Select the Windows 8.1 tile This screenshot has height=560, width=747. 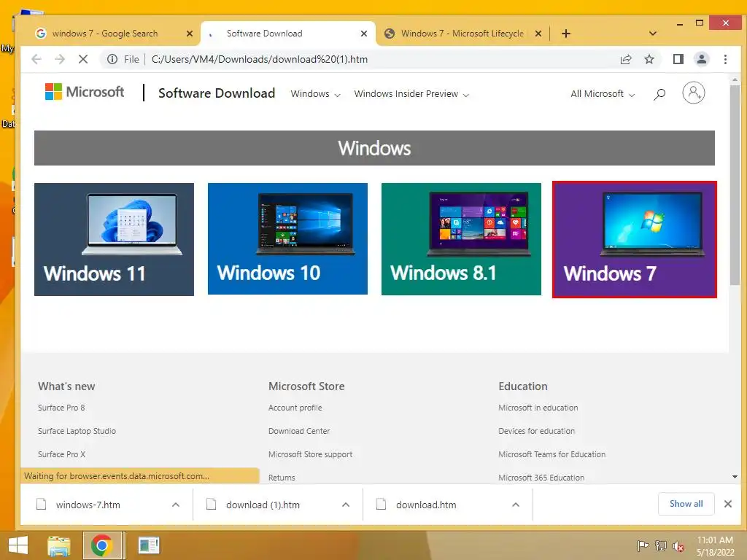click(461, 239)
